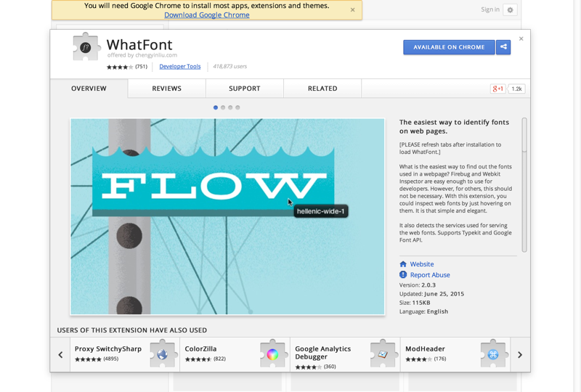Close the WhatFont detail dialog
Image resolution: width=581 pixels, height=392 pixels.
click(521, 38)
